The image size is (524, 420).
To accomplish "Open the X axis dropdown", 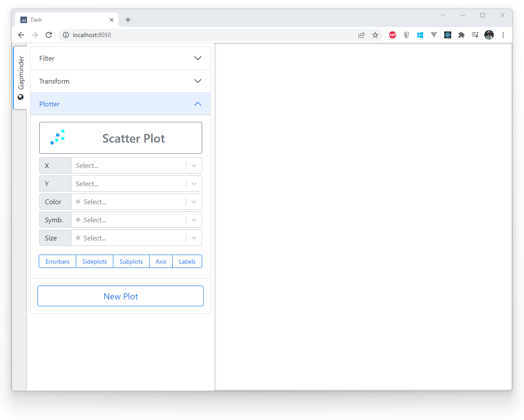I will 137,165.
